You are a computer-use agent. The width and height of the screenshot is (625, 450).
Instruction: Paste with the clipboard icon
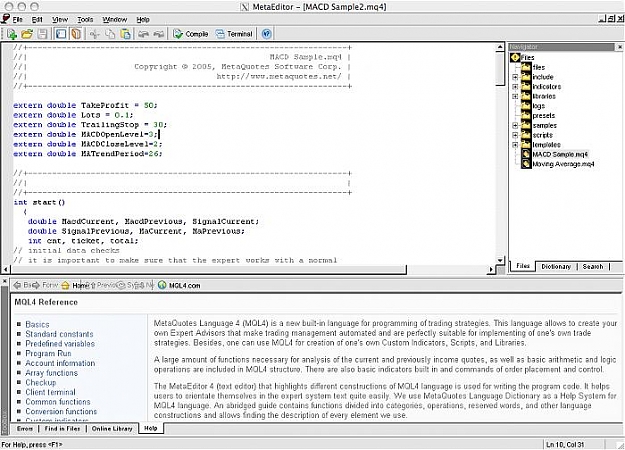tap(126, 34)
